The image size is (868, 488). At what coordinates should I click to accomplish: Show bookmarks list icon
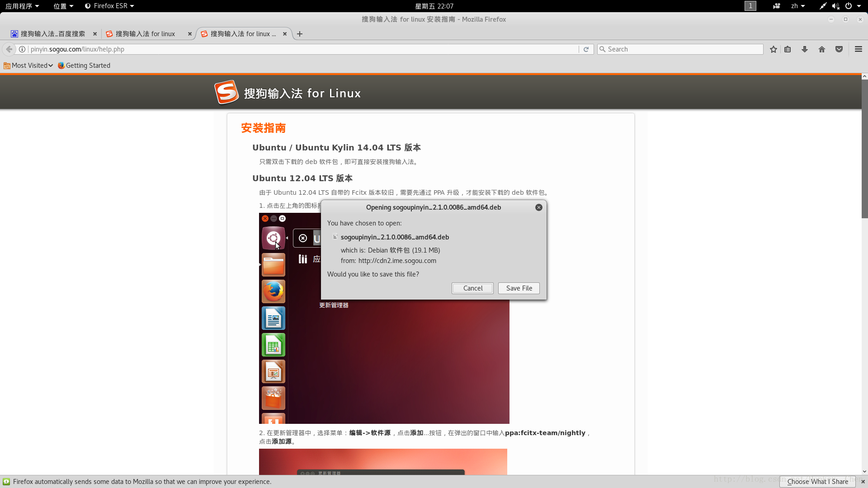click(788, 49)
